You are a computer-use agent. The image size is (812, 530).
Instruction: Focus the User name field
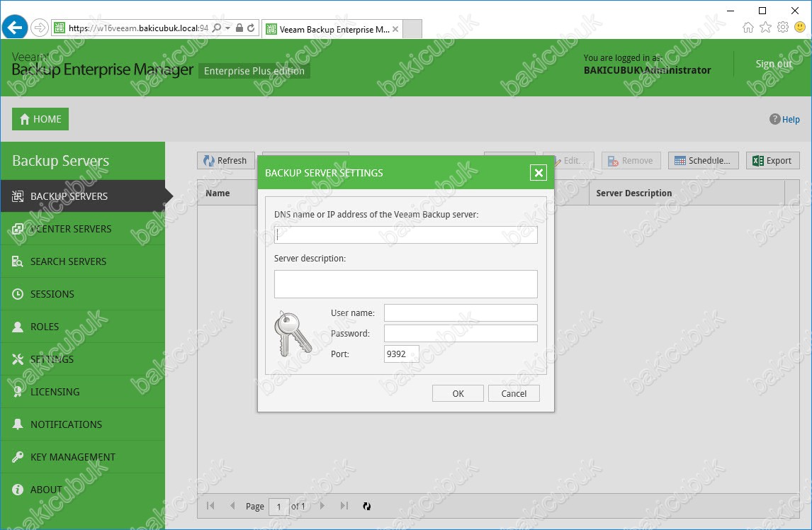(461, 313)
